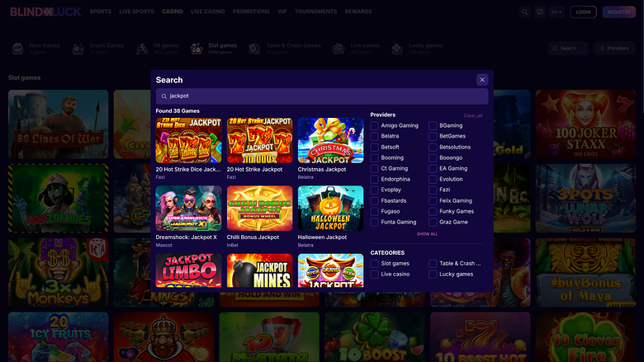Close the Search dialog
Screen dimensions: 644x362
[482, 79]
